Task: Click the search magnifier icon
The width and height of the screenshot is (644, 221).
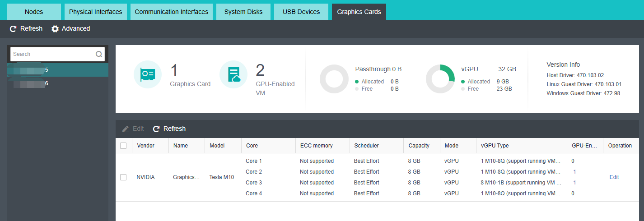Action: tap(99, 54)
